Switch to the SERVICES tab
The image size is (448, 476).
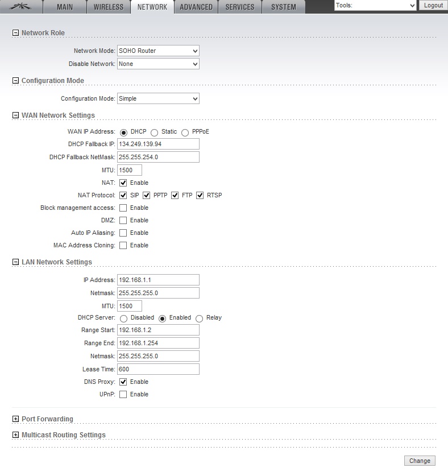(239, 7)
